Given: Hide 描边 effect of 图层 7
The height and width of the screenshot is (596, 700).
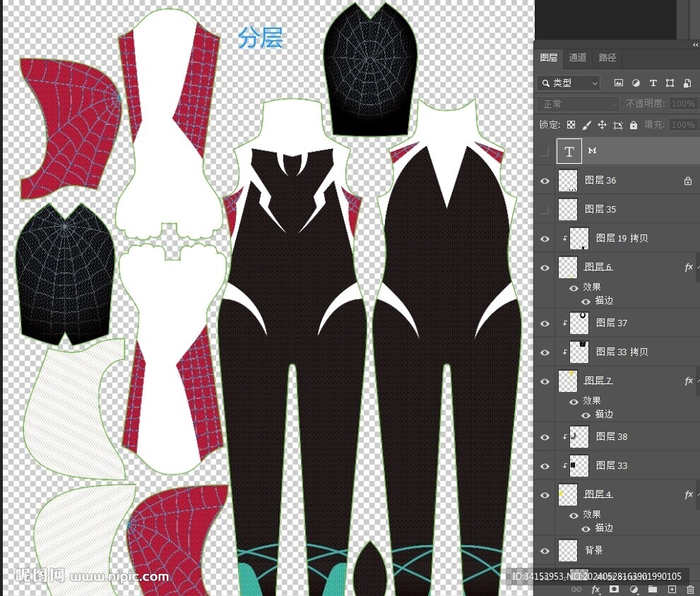Looking at the screenshot, I should 586,415.
